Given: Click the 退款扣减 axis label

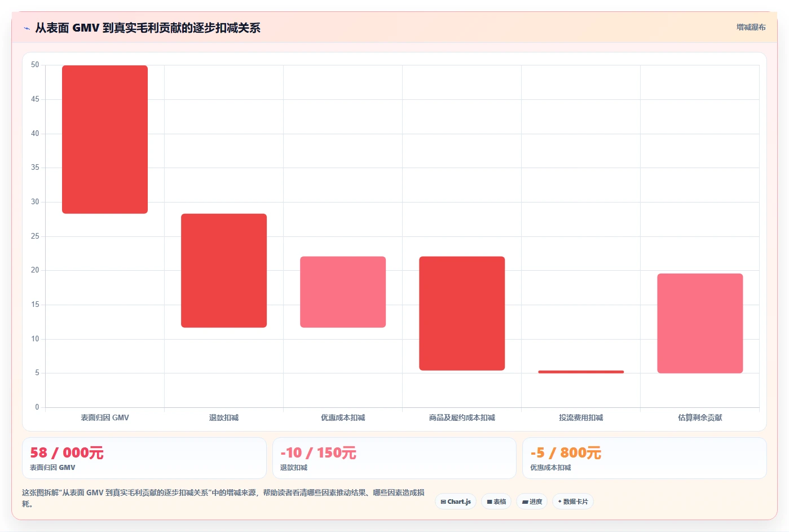Looking at the screenshot, I should pyautogui.click(x=224, y=417).
